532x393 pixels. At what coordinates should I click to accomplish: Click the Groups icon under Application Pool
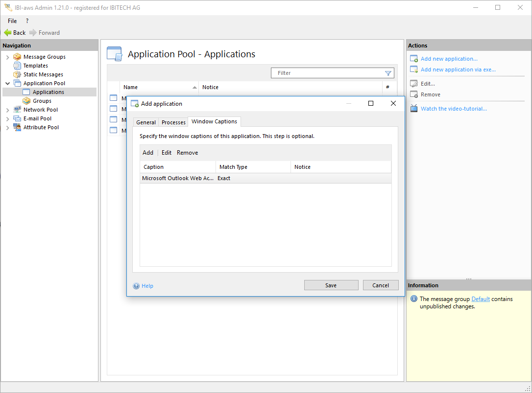pos(26,101)
